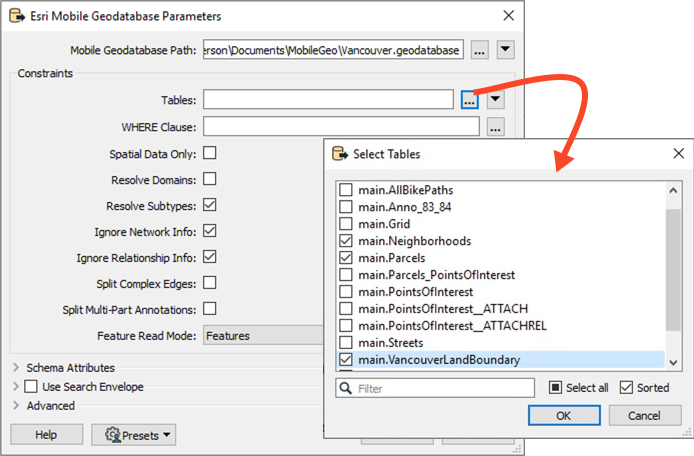Open the Tables browse ellipsis button
The width and height of the screenshot is (694, 456).
tap(469, 100)
